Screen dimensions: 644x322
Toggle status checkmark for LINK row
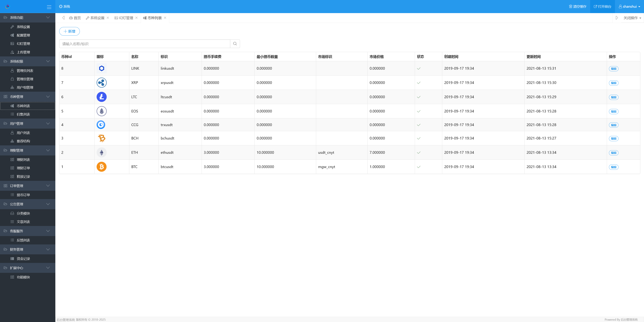418,68
